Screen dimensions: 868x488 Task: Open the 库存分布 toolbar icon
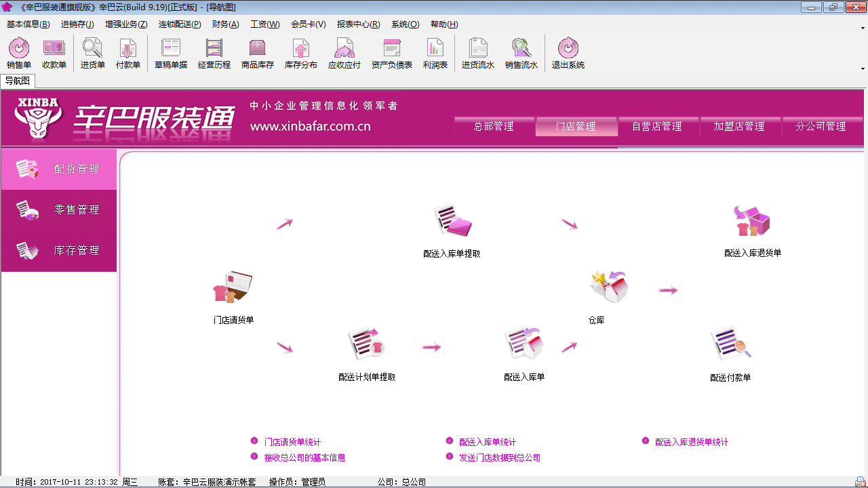click(x=301, y=54)
